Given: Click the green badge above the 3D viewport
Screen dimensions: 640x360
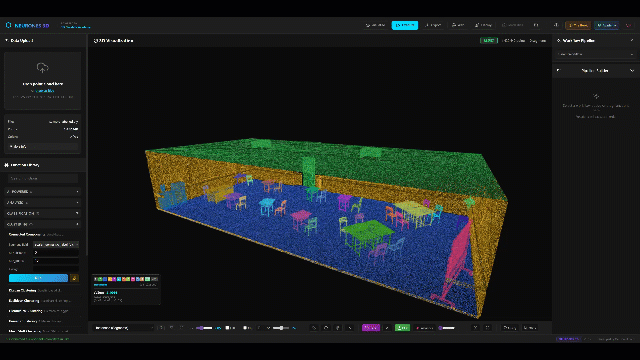Looking at the screenshot, I should 489,40.
